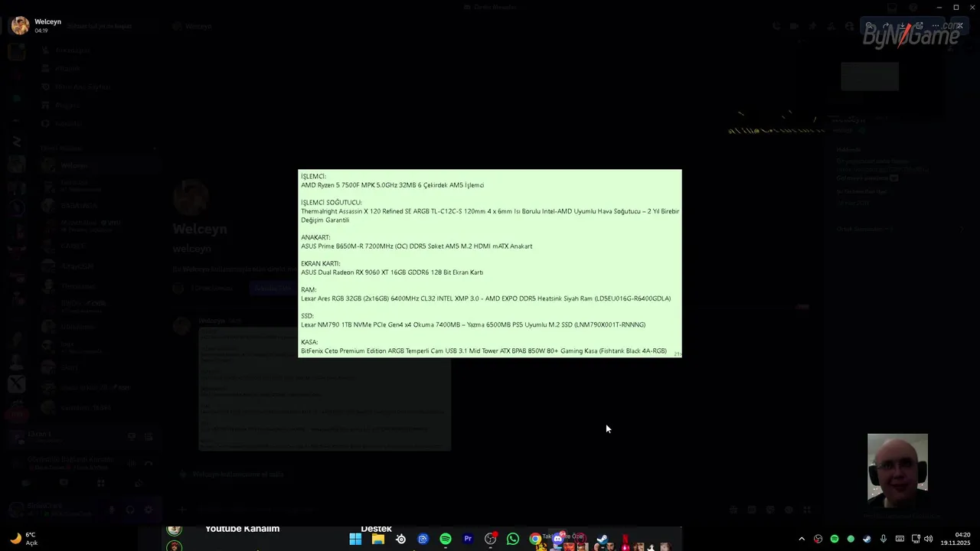Open Adobe Premiere Pro from the taskbar
Image resolution: width=980 pixels, height=551 pixels.
pyautogui.click(x=468, y=539)
